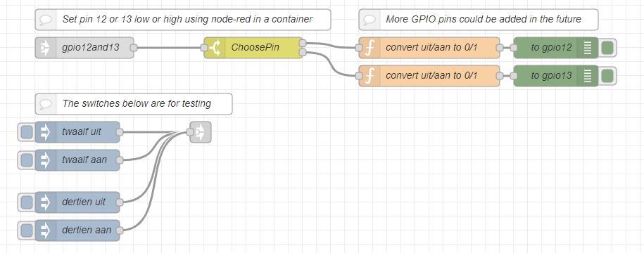Click the debug list icon on 'to gpio12'
This screenshot has width=644, height=253.
point(587,48)
